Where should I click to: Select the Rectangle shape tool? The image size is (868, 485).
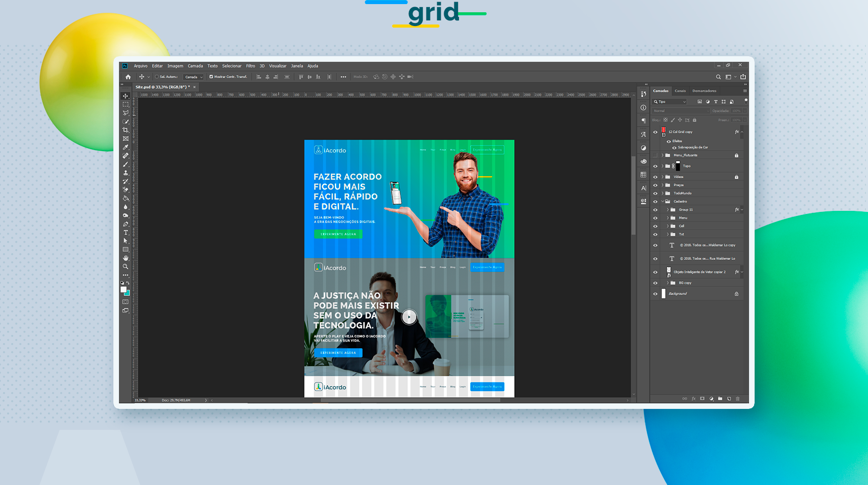click(126, 250)
